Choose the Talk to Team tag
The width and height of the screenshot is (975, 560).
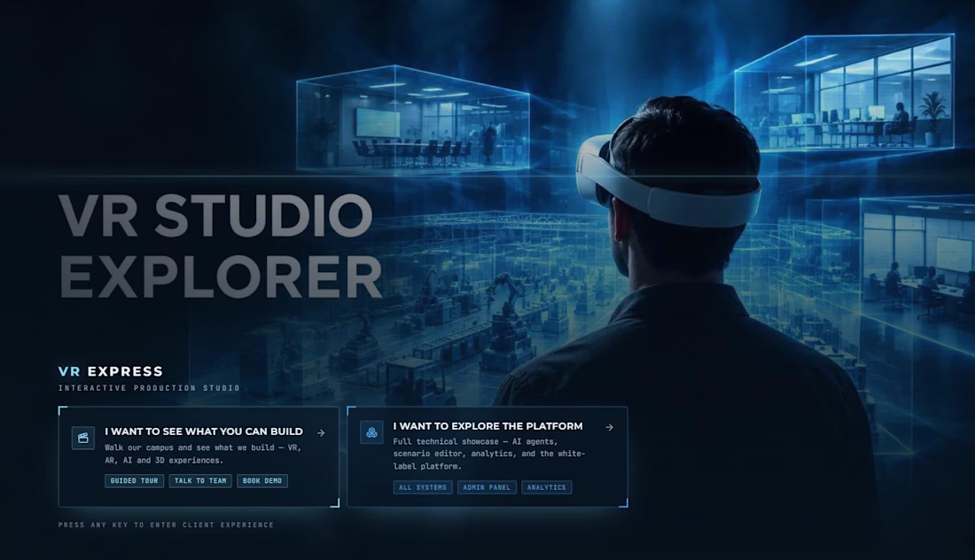coord(200,480)
